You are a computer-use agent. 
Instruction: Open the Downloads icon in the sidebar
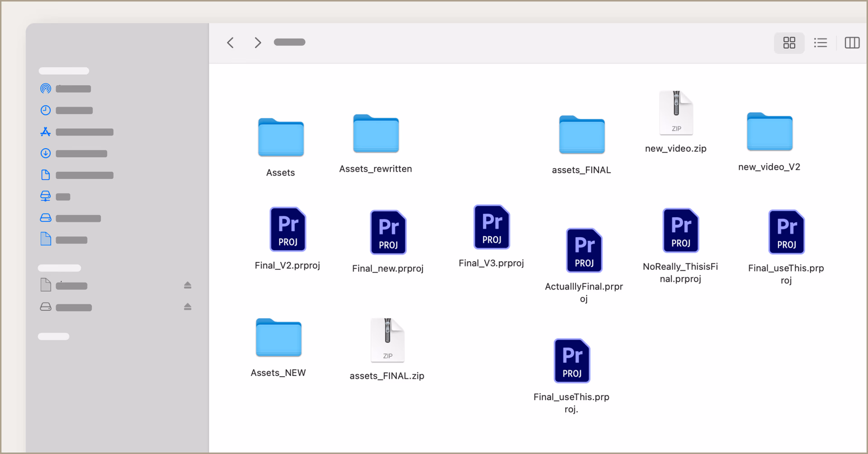coord(45,153)
